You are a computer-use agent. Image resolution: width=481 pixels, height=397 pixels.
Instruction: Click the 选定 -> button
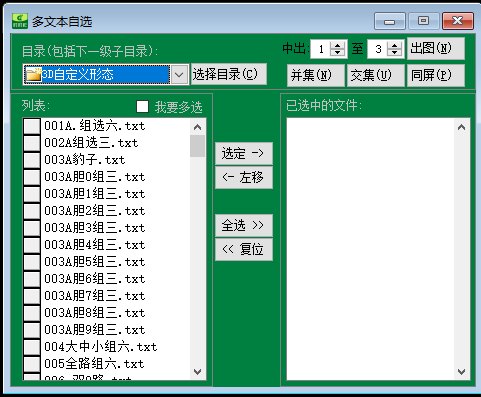(x=244, y=154)
